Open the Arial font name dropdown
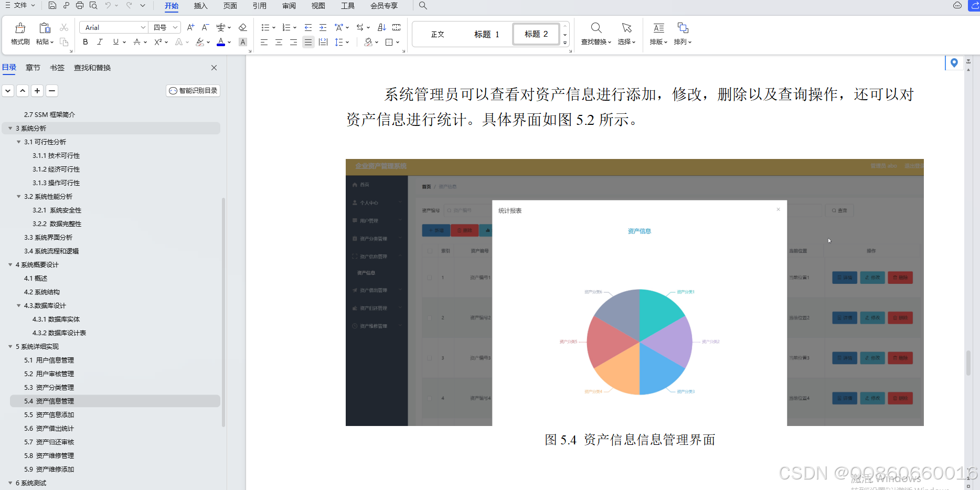 (x=143, y=27)
